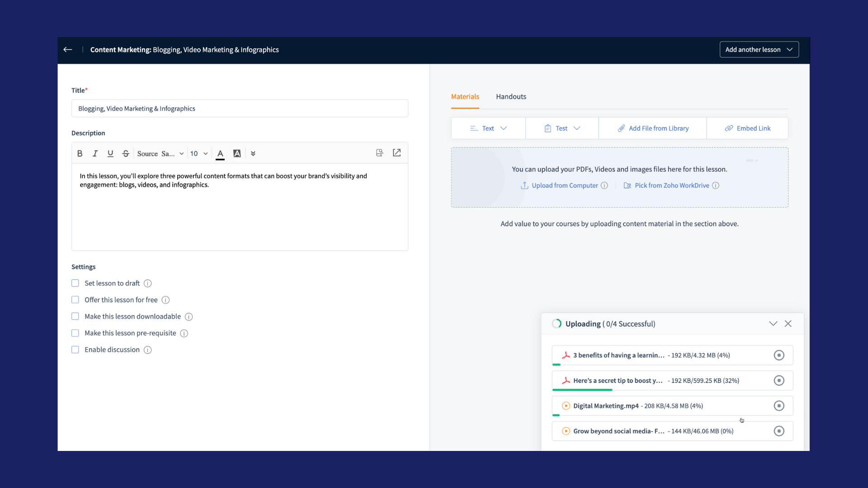This screenshot has height=488, width=868.
Task: Switch to the Handouts tab
Action: [x=511, y=97]
